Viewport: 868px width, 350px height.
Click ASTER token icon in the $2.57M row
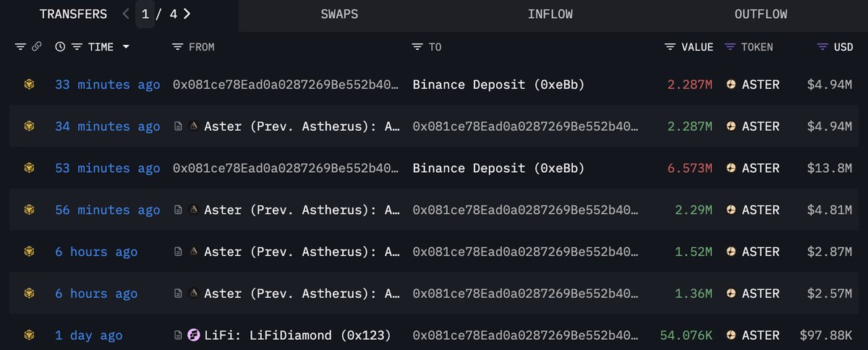731,294
